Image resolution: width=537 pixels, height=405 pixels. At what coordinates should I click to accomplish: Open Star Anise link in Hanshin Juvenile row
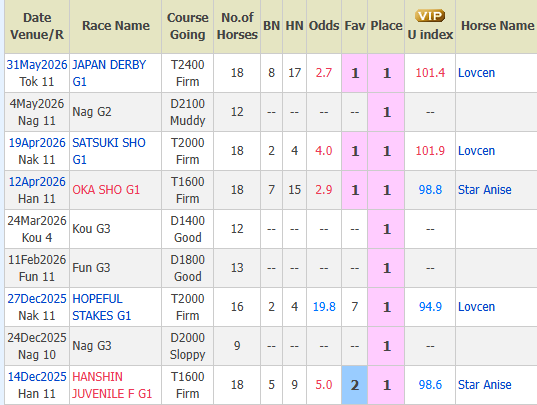[x=485, y=385]
